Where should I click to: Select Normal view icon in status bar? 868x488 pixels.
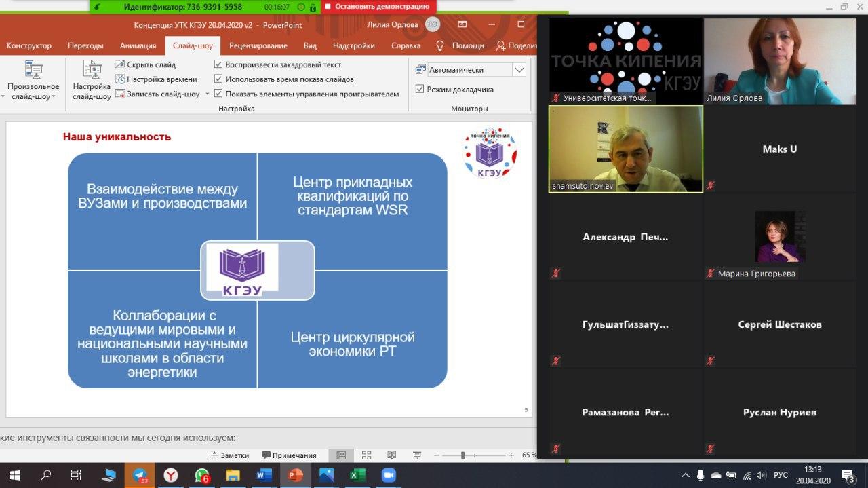[341, 455]
